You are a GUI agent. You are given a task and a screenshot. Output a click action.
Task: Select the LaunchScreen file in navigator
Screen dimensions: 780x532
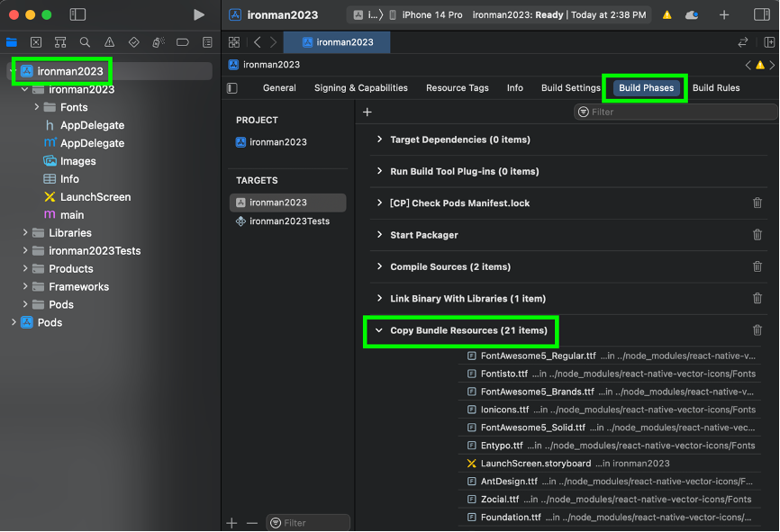pyautogui.click(x=95, y=197)
